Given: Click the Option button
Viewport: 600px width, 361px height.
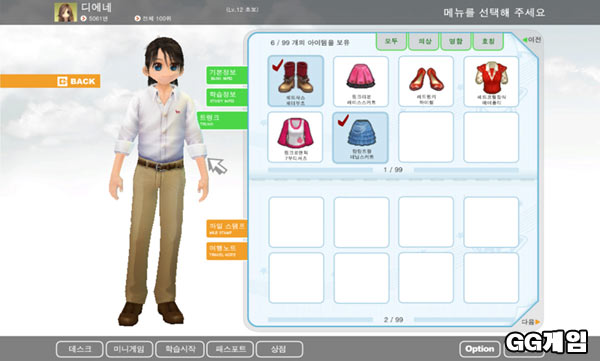Looking at the screenshot, I should click(480, 349).
